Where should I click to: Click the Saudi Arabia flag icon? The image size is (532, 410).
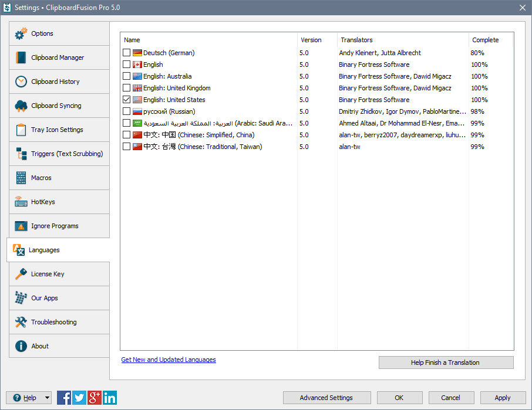tap(137, 123)
